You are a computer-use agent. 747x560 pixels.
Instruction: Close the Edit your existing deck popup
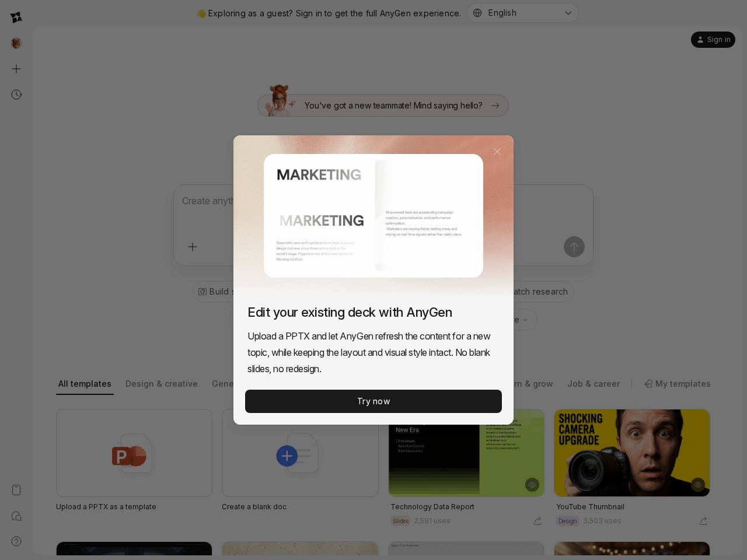pos(497,152)
